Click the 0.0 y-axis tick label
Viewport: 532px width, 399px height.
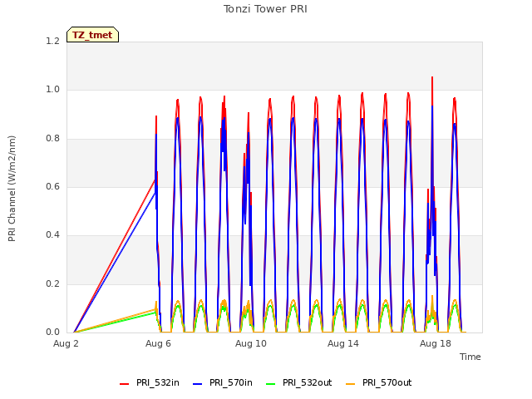pos(52,332)
